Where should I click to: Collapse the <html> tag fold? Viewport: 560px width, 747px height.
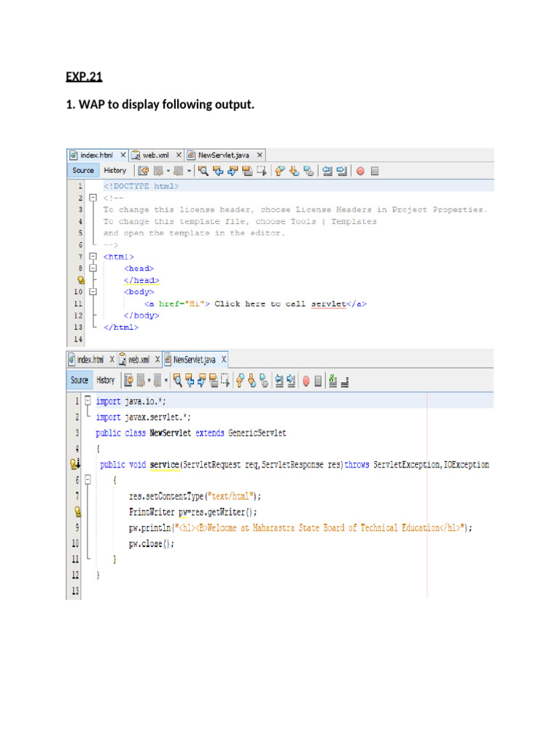pyautogui.click(x=93, y=257)
